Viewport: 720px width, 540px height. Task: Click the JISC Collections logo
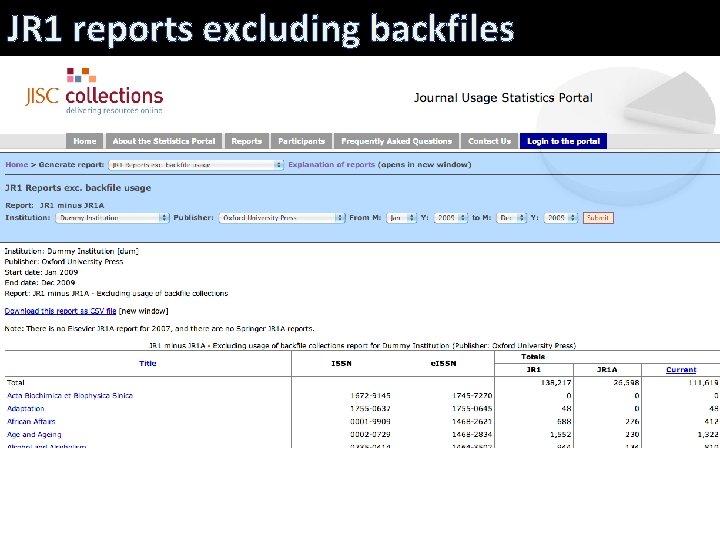(x=94, y=91)
